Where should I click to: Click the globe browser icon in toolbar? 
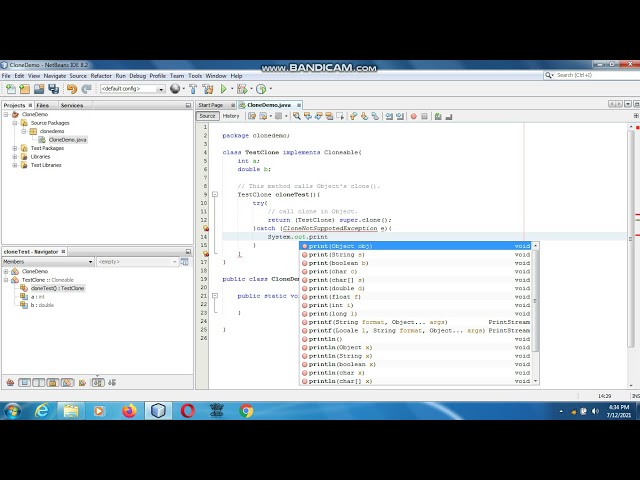click(175, 89)
